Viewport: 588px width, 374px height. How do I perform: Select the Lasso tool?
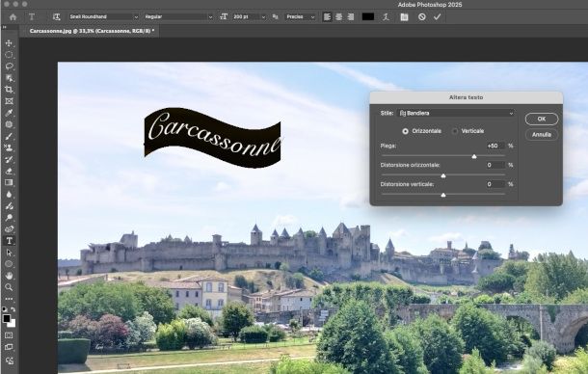9,67
